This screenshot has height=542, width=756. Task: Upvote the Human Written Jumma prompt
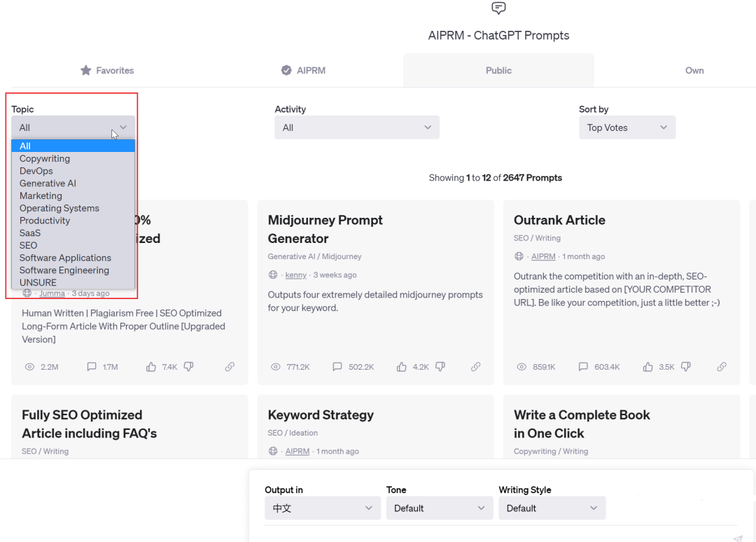(x=151, y=367)
